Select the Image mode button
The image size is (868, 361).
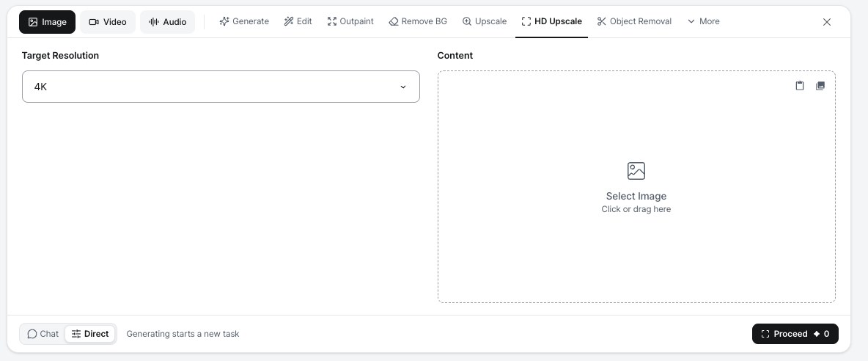coord(47,22)
